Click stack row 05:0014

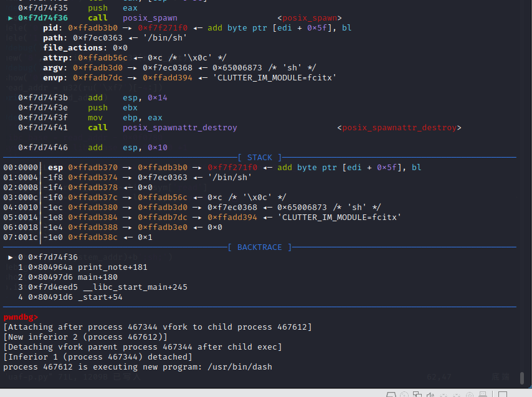point(202,217)
